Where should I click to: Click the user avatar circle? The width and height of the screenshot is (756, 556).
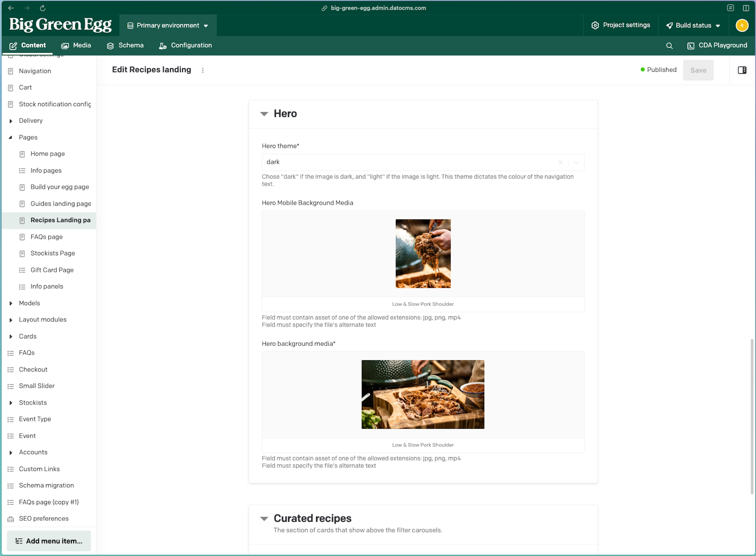click(x=742, y=25)
